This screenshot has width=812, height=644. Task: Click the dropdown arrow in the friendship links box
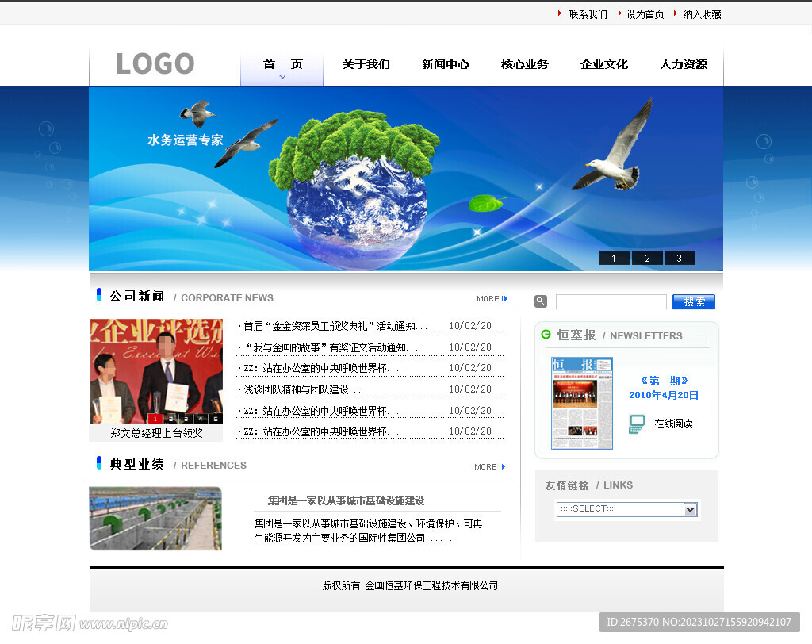coord(690,508)
